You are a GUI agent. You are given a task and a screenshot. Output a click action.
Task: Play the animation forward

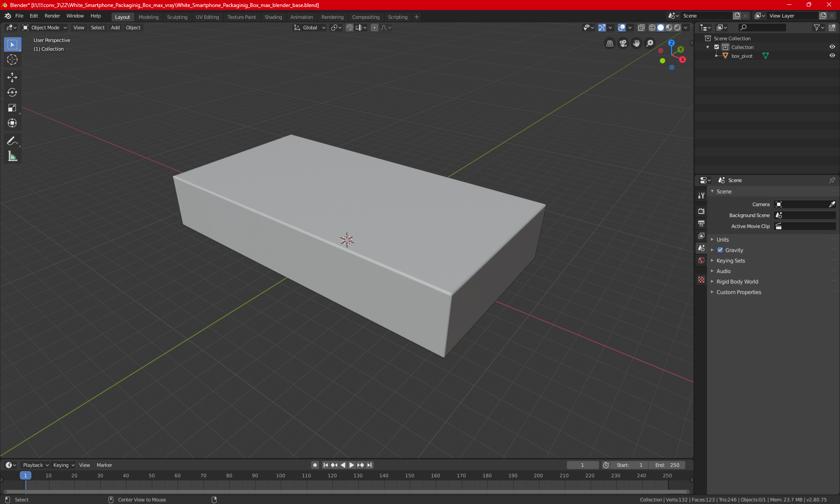(x=352, y=465)
